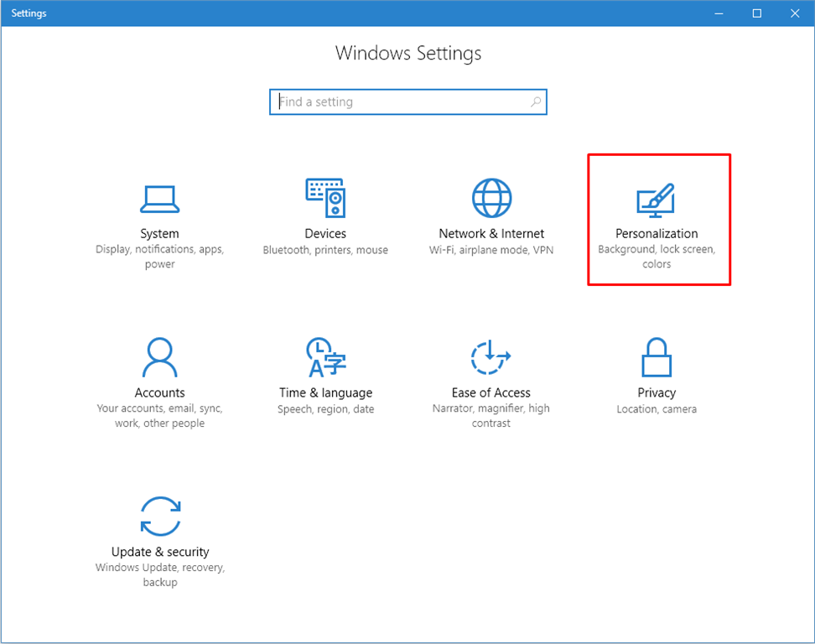
Task: Open the 'Update & security' heading text
Action: (159, 552)
